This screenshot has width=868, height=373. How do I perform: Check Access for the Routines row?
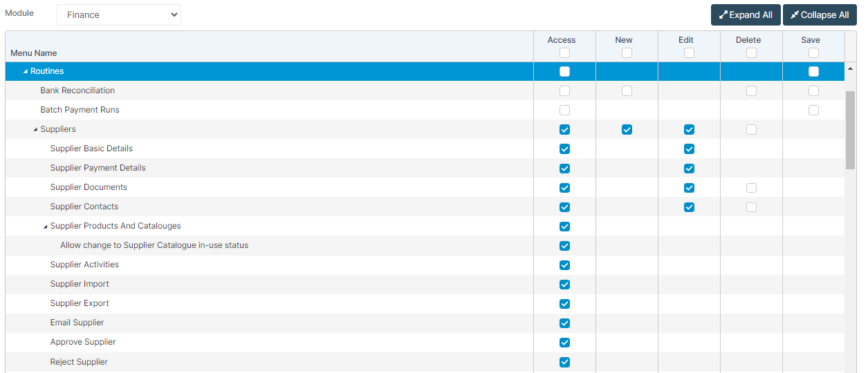565,71
